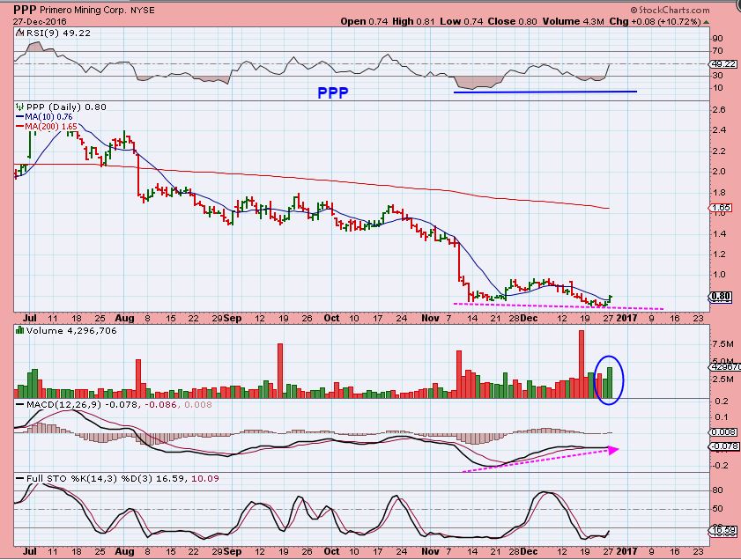The image size is (741, 560).
Task: Click the 50 level on stochastic axis
Action: click(x=717, y=509)
